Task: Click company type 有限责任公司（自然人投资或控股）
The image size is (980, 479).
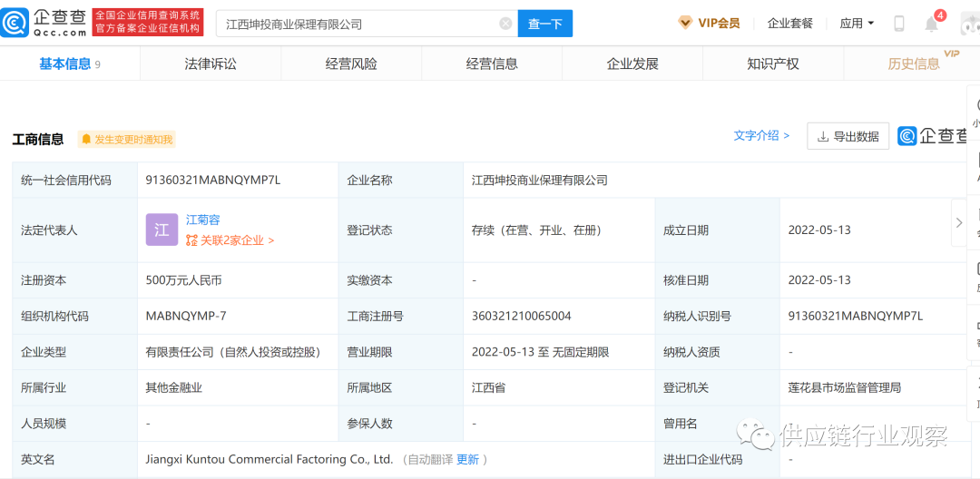Action: [233, 352]
